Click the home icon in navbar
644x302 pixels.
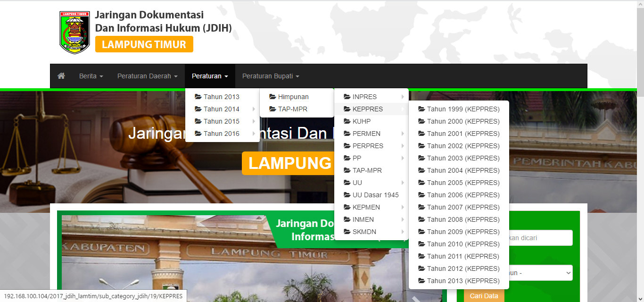pos(61,76)
